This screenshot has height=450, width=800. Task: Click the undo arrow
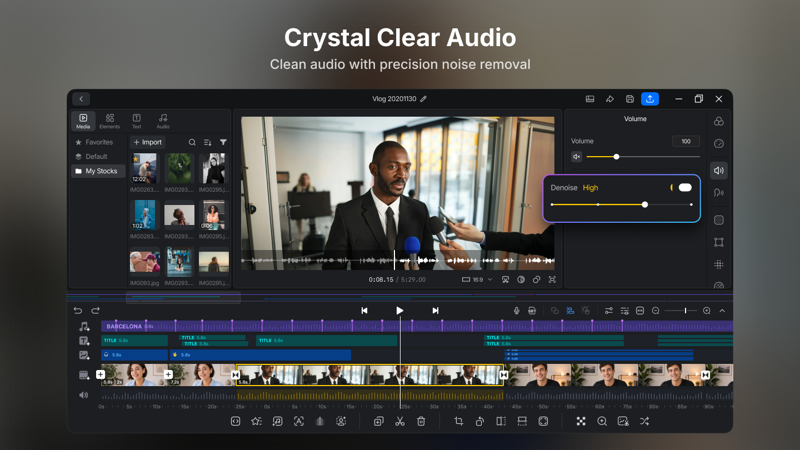coord(78,311)
